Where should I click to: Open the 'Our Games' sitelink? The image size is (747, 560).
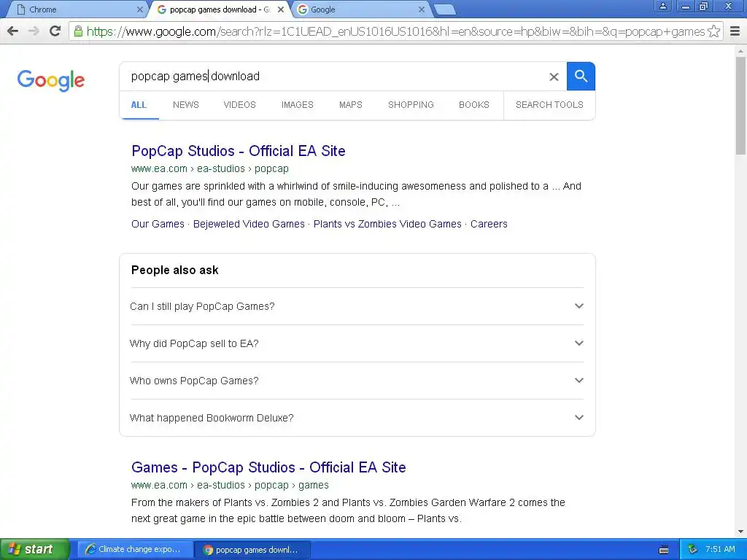pos(158,224)
